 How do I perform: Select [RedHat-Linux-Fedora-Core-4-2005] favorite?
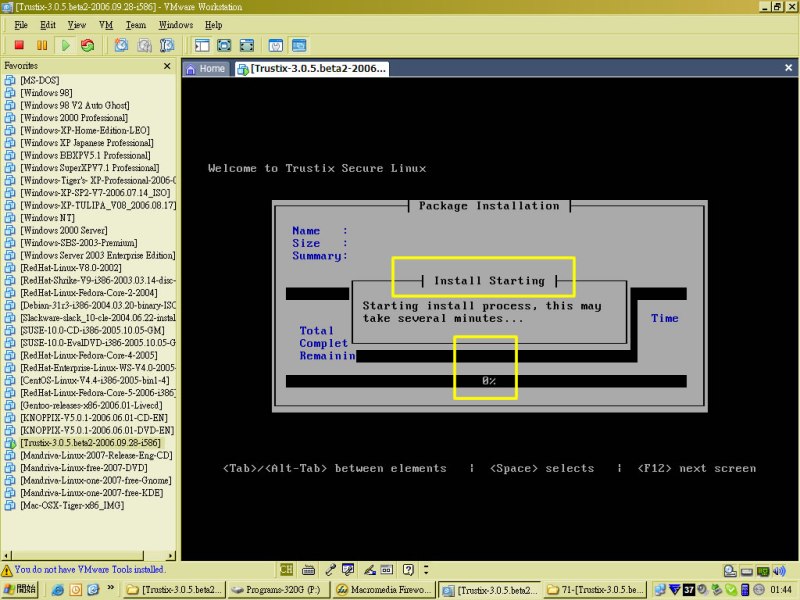(x=89, y=355)
